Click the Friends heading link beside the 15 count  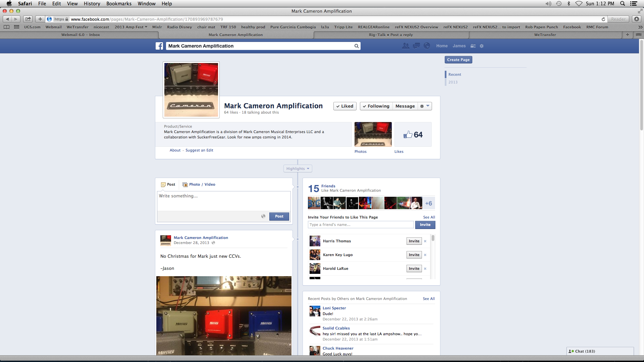(328, 186)
